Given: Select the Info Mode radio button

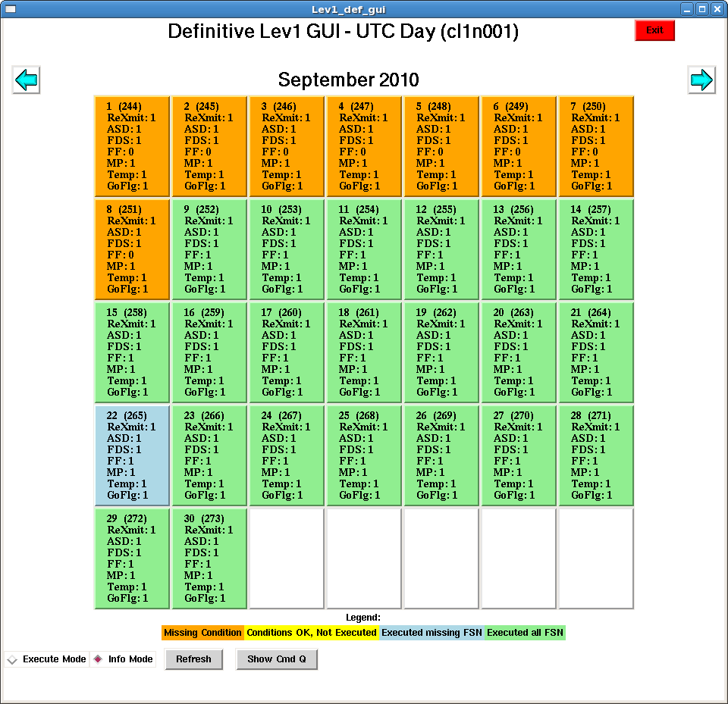Looking at the screenshot, I should point(98,659).
